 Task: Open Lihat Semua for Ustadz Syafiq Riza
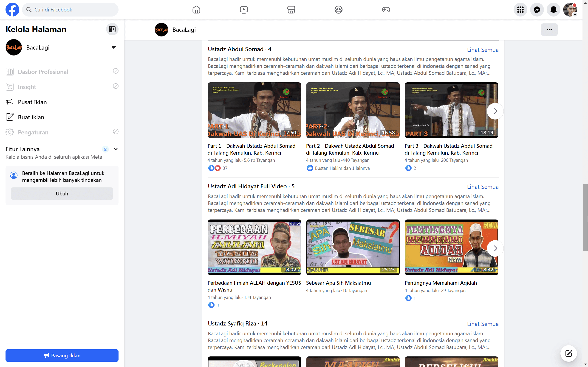483,324
